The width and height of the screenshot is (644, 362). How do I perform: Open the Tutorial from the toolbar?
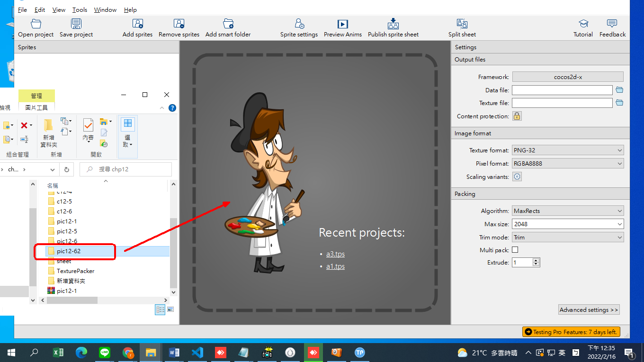[x=583, y=24]
